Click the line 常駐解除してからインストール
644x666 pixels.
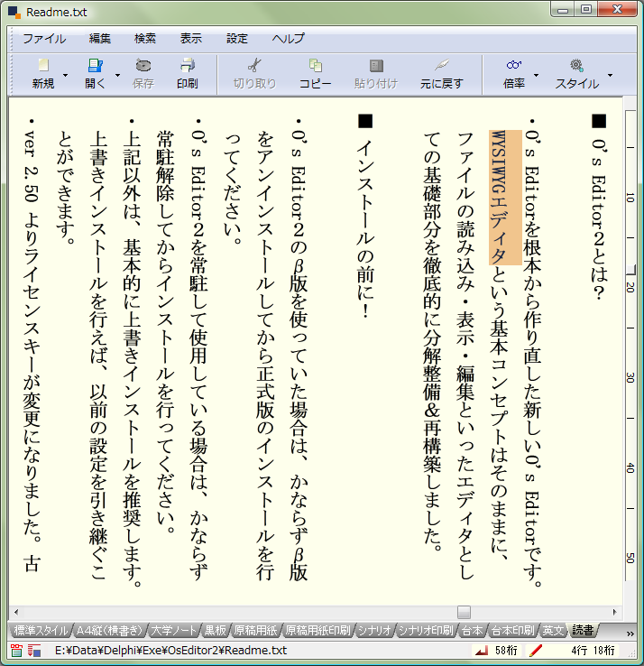[x=165, y=333]
